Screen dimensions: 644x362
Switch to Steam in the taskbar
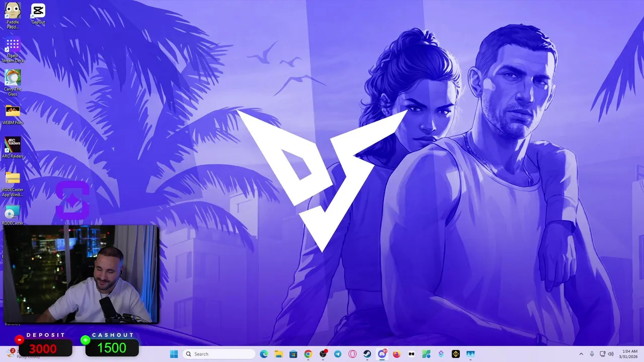367,354
